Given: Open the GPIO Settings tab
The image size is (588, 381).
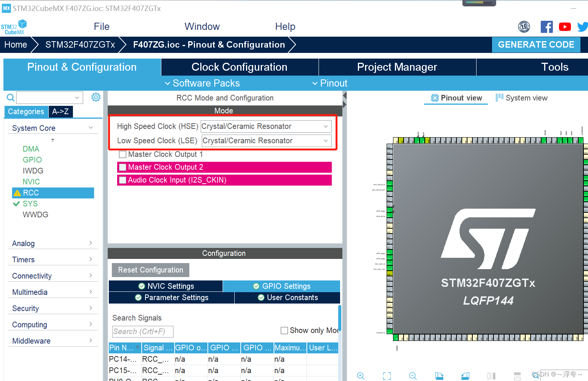Looking at the screenshot, I should tap(282, 286).
